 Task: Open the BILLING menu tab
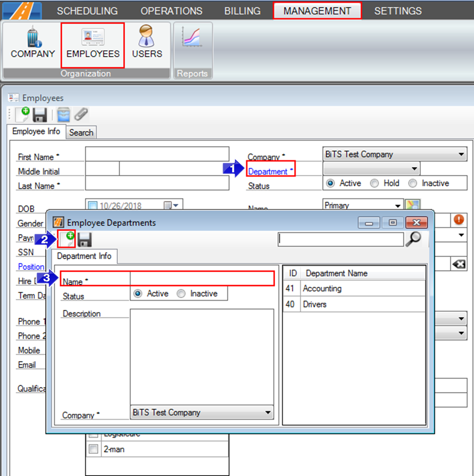tap(242, 11)
